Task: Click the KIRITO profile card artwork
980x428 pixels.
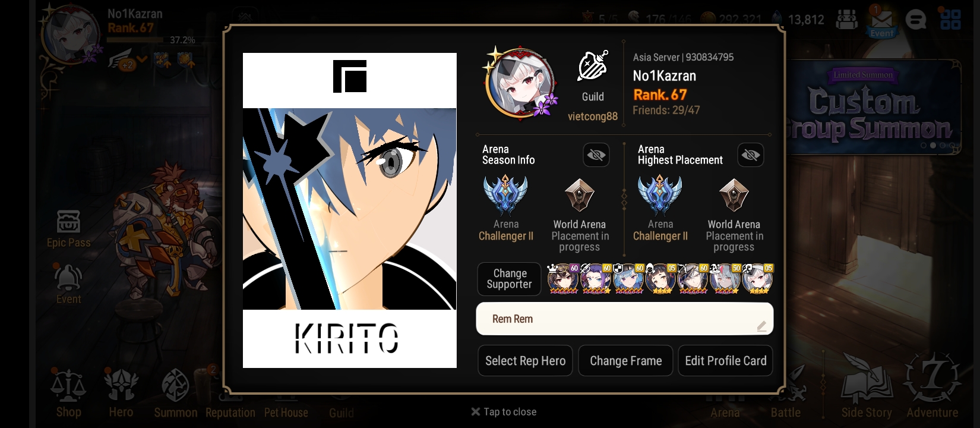Action: (350, 210)
